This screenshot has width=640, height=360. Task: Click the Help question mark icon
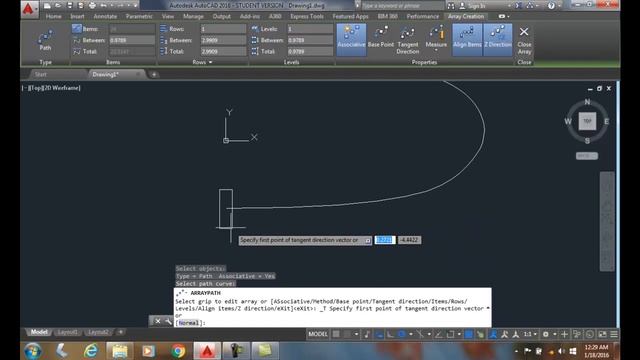551,6
